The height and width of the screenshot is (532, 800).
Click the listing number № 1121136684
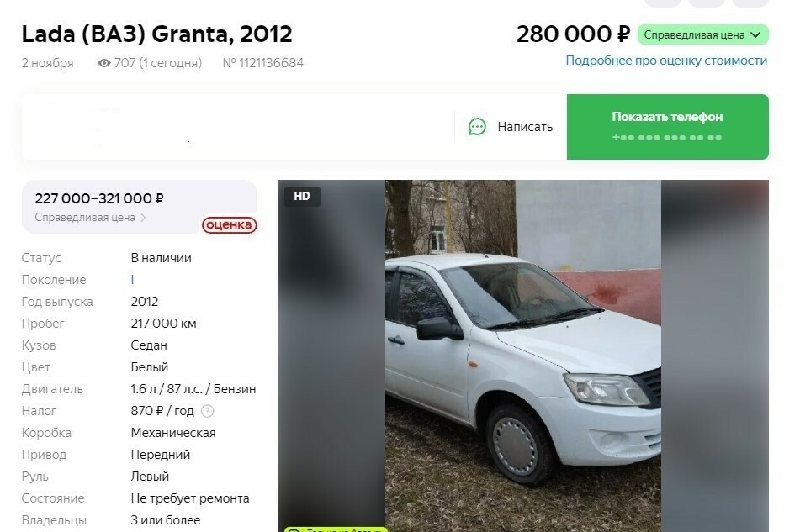coord(263,63)
